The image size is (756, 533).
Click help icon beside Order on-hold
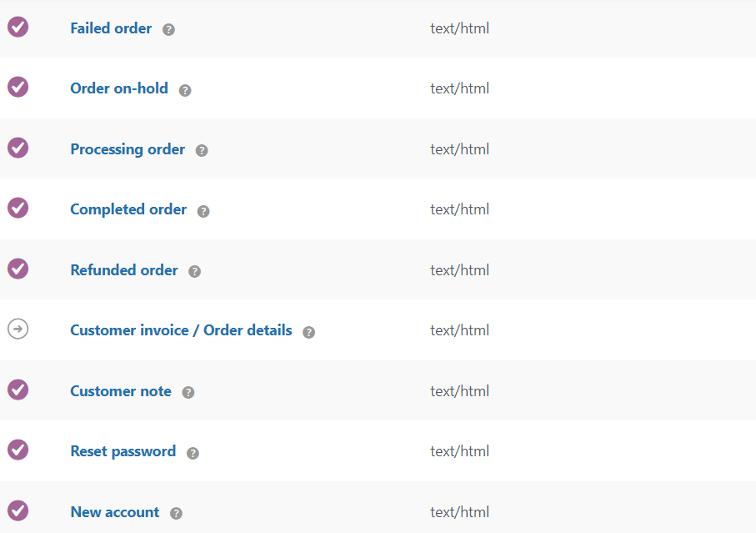pyautogui.click(x=185, y=90)
